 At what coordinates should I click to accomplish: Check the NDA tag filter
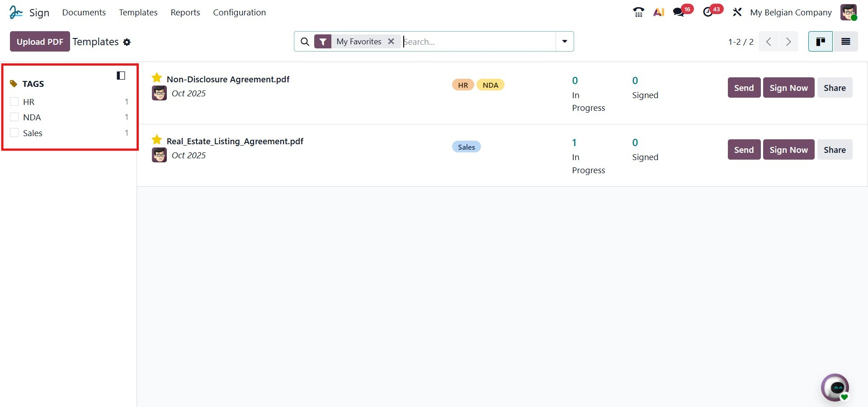coord(14,117)
